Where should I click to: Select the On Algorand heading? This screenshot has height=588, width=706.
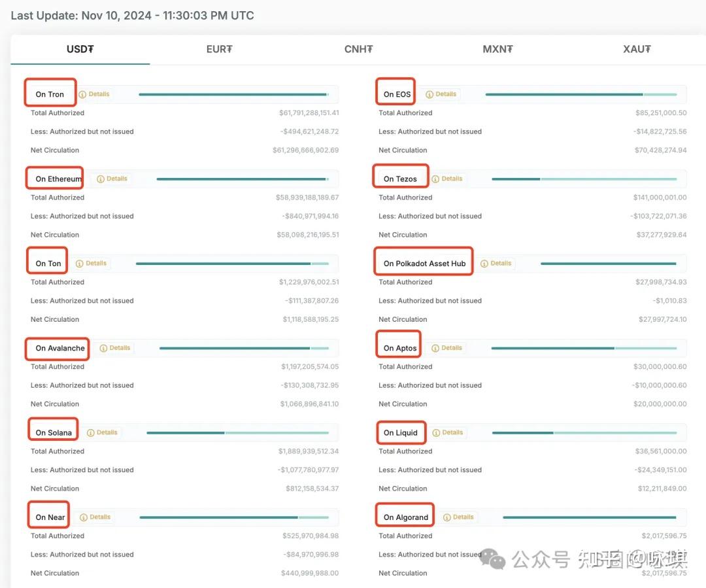[406, 517]
